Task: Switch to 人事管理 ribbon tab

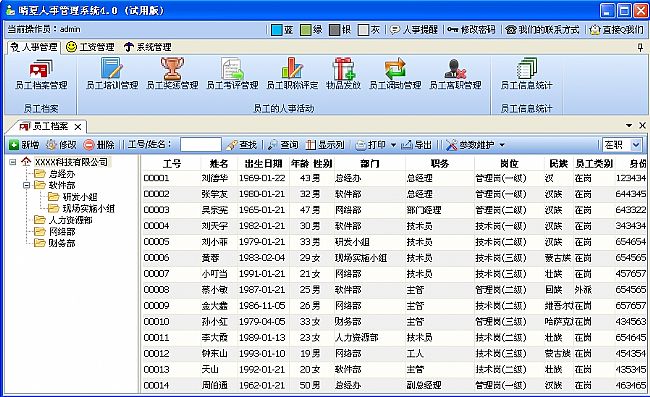Action: pos(34,47)
